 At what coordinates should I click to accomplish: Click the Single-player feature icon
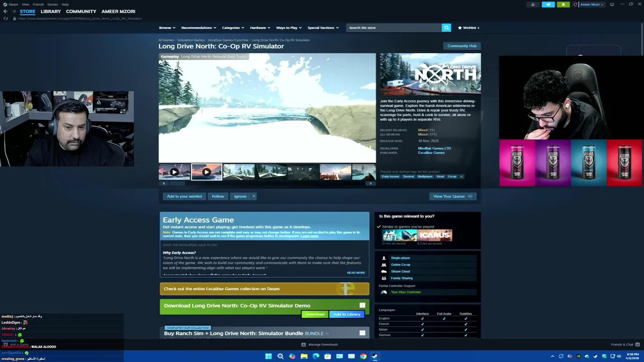(384, 258)
